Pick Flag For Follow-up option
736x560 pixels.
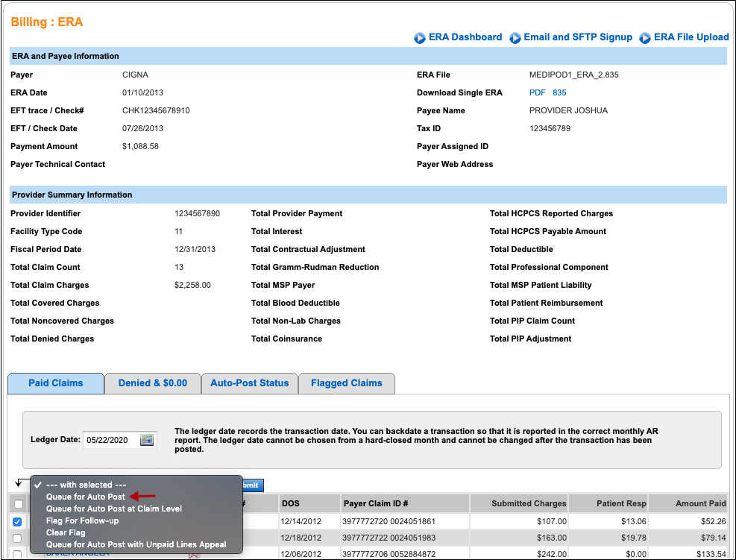click(82, 520)
